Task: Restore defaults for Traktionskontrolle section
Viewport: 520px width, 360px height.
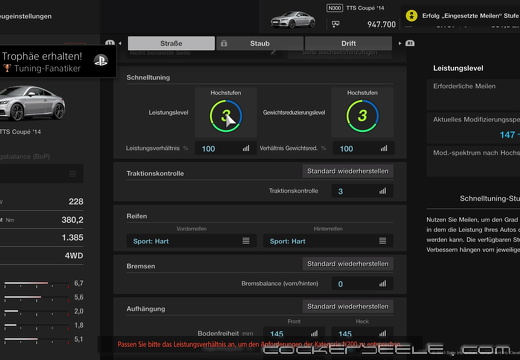Action: [x=348, y=171]
